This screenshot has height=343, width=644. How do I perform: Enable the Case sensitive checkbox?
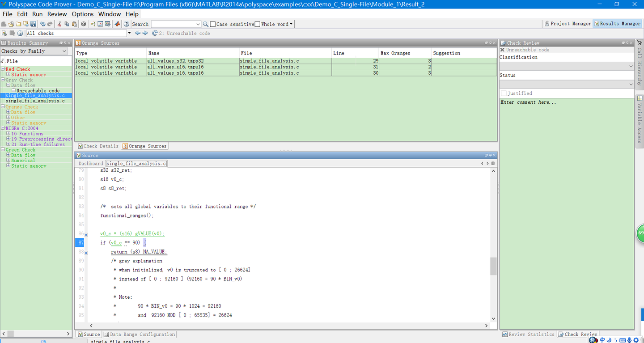click(x=213, y=24)
